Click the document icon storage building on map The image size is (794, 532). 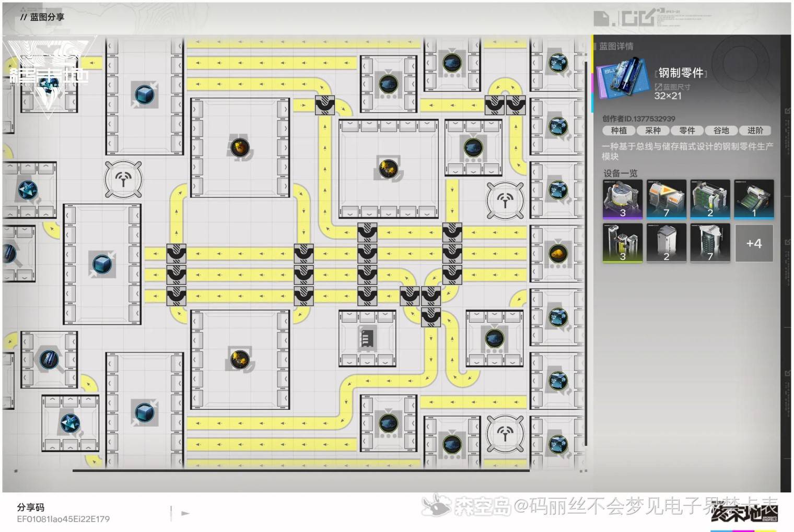tap(367, 338)
